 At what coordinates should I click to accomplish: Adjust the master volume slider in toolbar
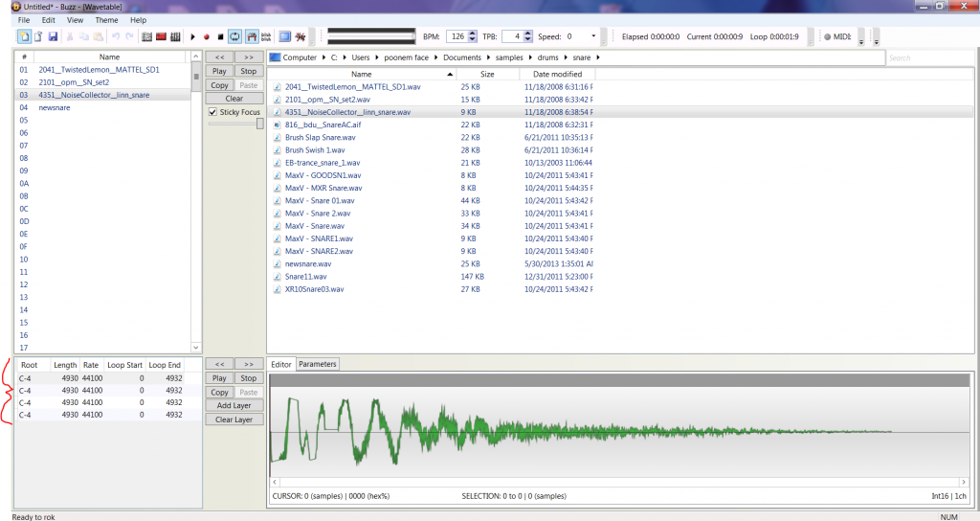(371, 36)
